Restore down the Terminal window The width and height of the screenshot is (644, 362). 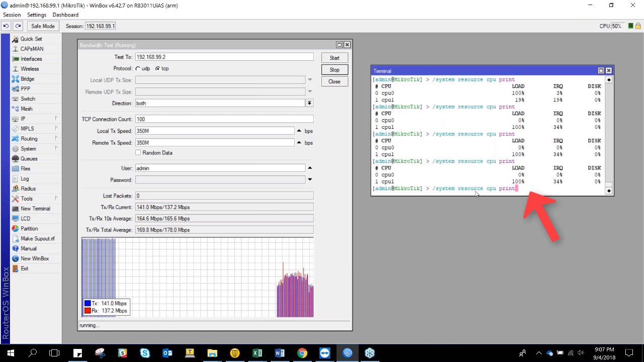tap(601, 71)
